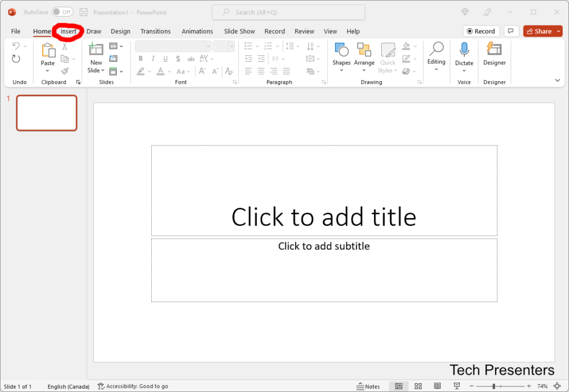The width and height of the screenshot is (569, 392).
Task: Adjust the zoom slider handle
Action: (494, 386)
